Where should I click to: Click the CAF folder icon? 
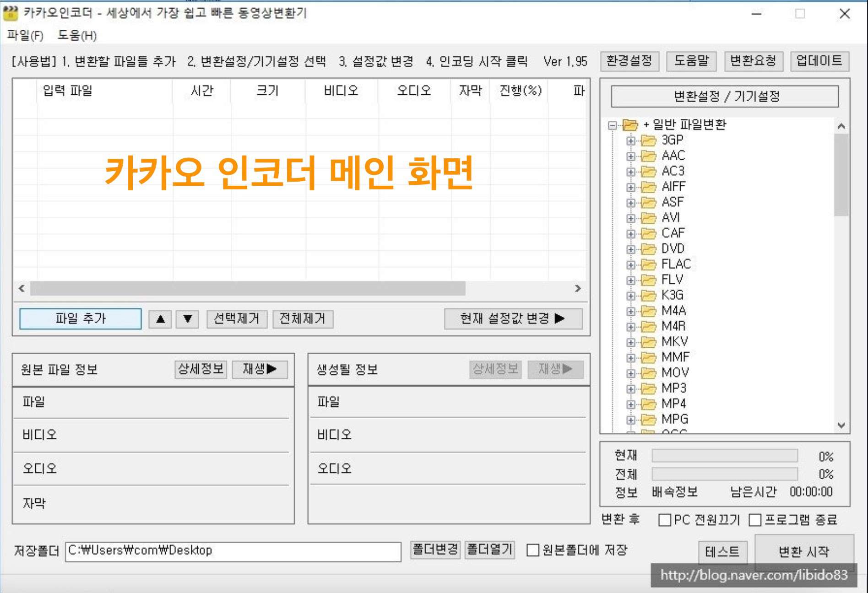pos(648,233)
